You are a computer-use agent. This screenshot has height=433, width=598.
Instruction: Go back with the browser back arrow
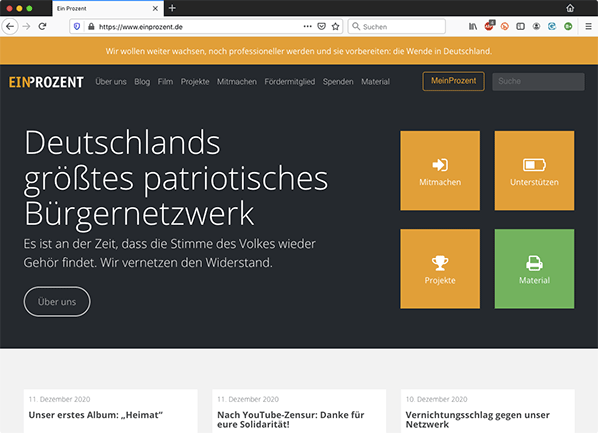pyautogui.click(x=10, y=26)
